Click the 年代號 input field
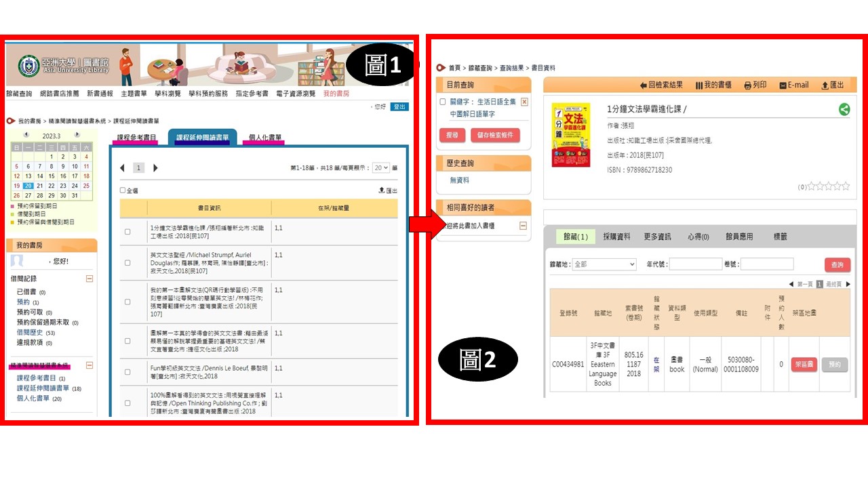 click(695, 264)
